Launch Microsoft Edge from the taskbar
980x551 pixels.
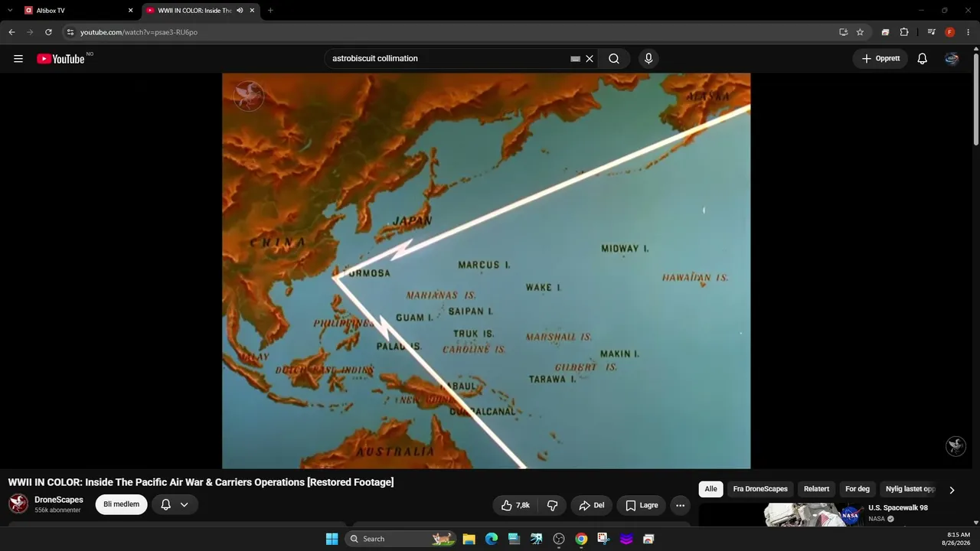(x=492, y=539)
